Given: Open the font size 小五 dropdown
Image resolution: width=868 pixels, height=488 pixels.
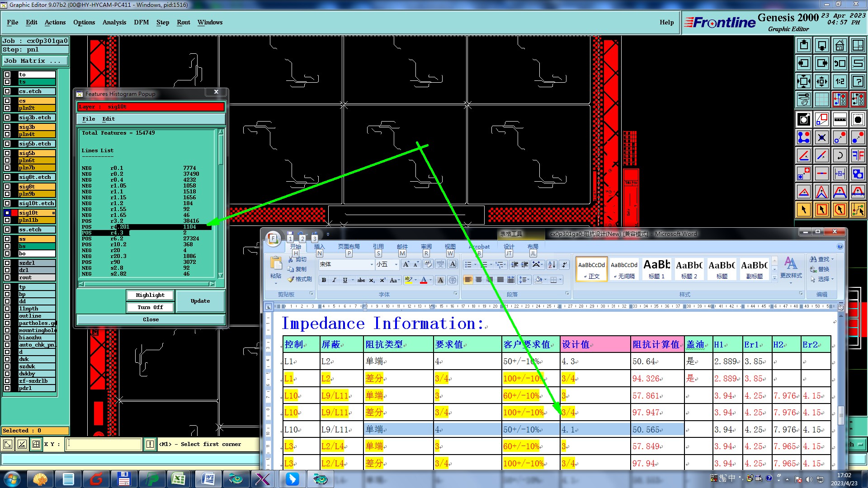Looking at the screenshot, I should click(x=396, y=265).
